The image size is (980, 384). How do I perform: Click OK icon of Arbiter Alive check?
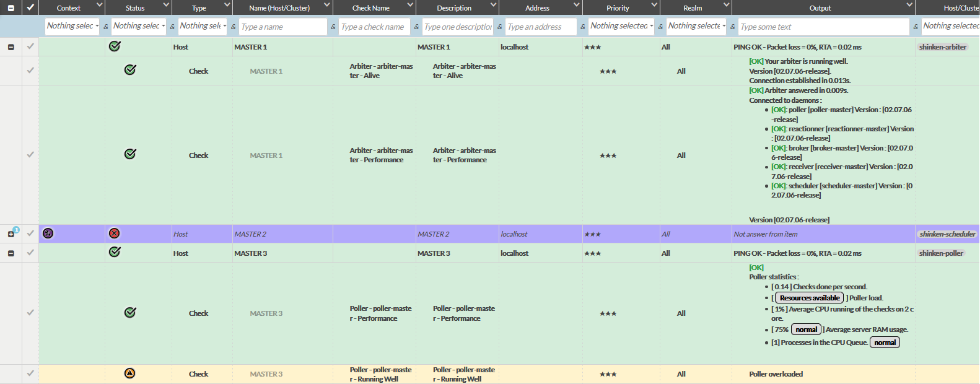pos(130,70)
